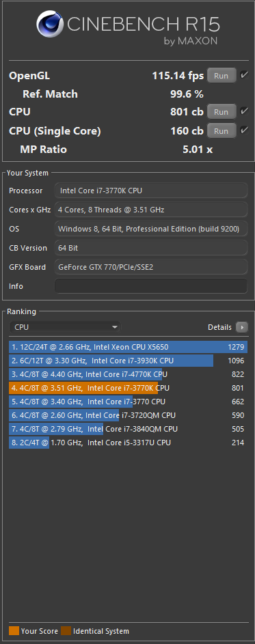Toggle the CPU Single Core checkbox
Screen dimensions: 255x644
(x=244, y=130)
